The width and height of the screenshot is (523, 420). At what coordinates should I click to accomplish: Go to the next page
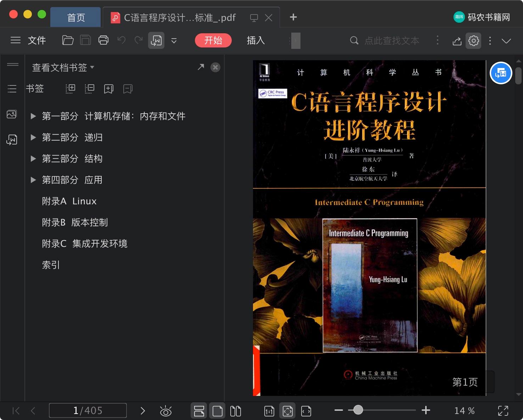click(143, 411)
